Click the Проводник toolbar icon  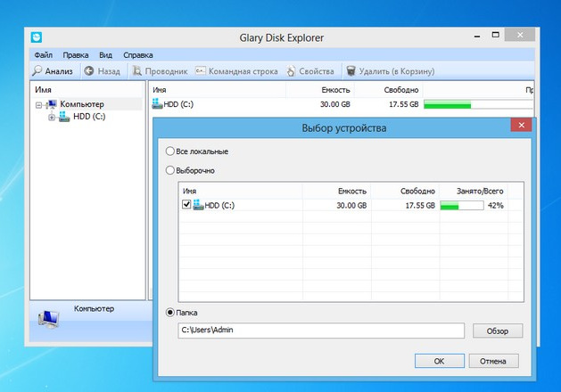[x=137, y=70]
